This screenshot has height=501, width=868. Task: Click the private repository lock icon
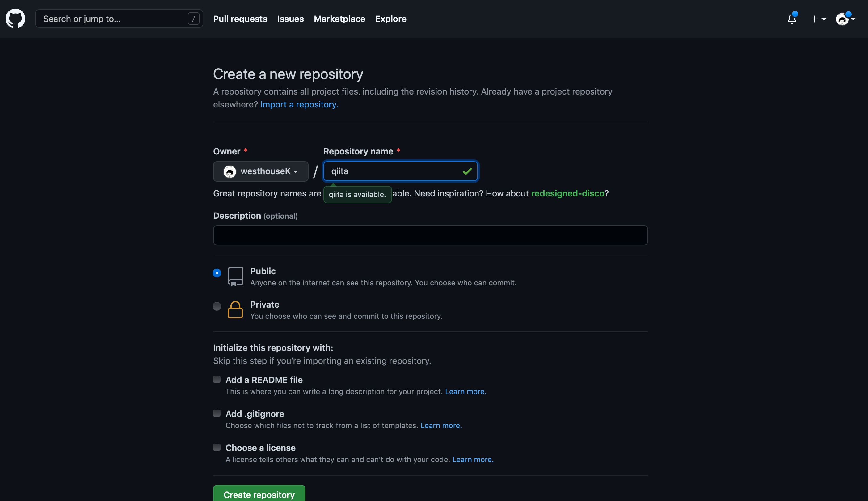coord(235,310)
